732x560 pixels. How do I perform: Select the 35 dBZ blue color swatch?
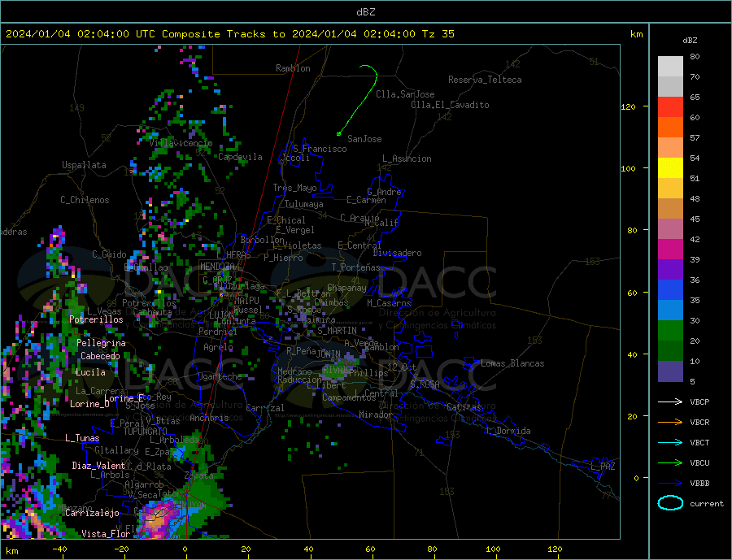[670, 290]
